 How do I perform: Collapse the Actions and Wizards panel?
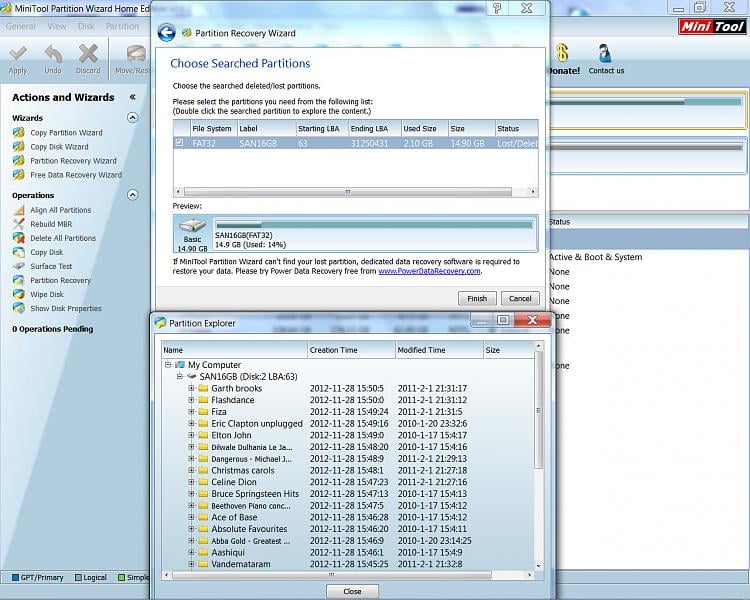pyautogui.click(x=132, y=97)
